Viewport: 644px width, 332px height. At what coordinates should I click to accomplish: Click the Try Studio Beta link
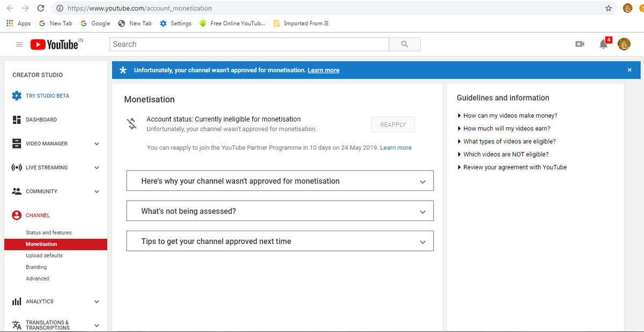tap(47, 96)
